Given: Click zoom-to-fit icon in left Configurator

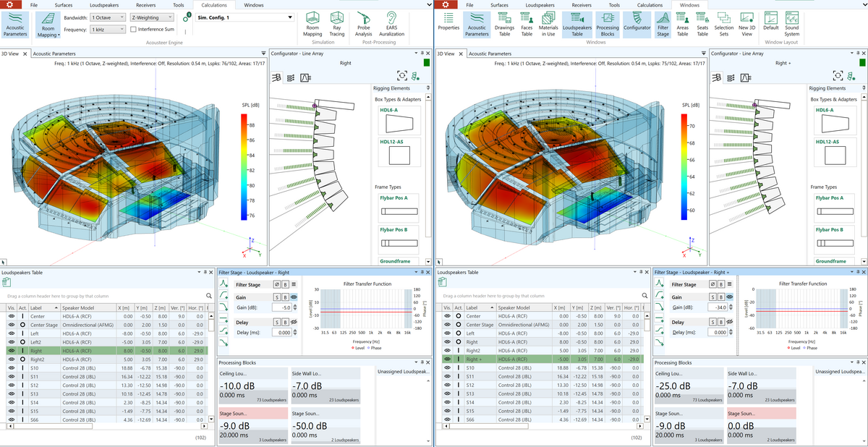Looking at the screenshot, I should click(x=401, y=75).
